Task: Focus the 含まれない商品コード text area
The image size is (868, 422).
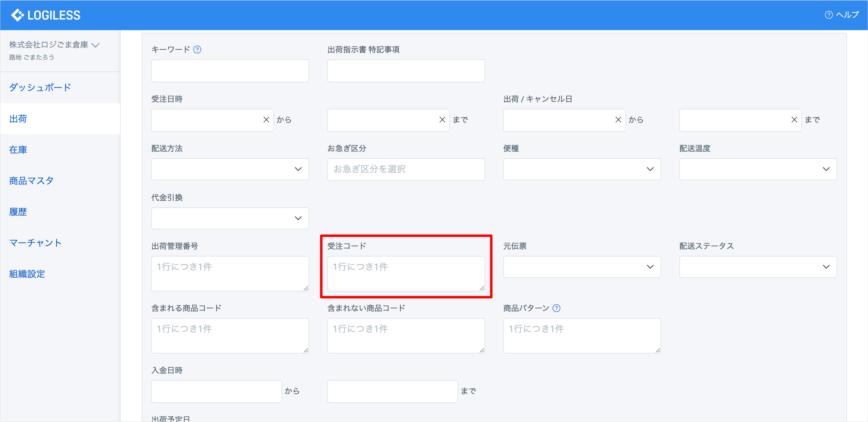Action: click(406, 336)
